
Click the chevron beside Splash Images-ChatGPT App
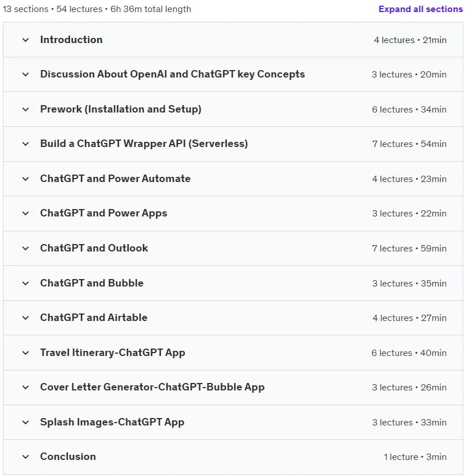[25, 422]
